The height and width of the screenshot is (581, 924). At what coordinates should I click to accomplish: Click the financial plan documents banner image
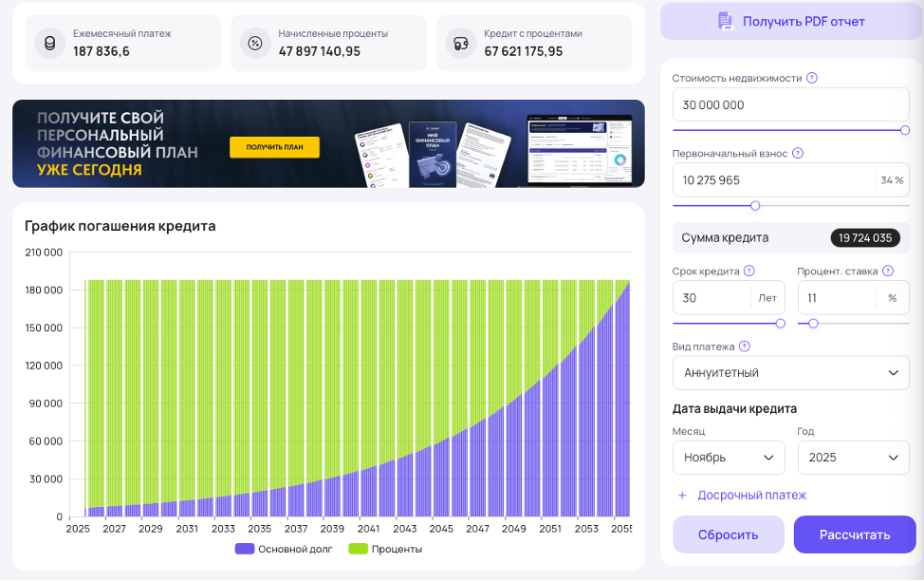click(434, 154)
